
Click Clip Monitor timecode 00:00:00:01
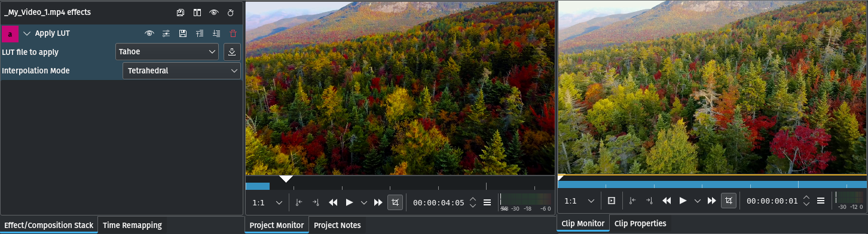[772, 201]
